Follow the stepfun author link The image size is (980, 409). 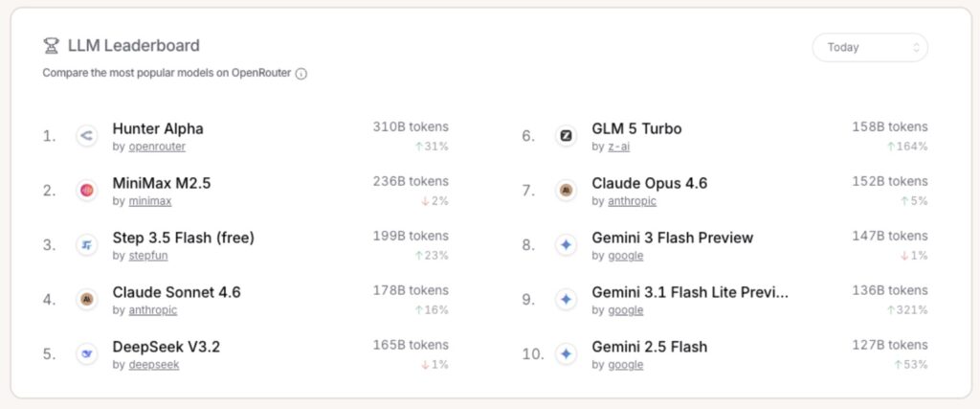(x=150, y=257)
